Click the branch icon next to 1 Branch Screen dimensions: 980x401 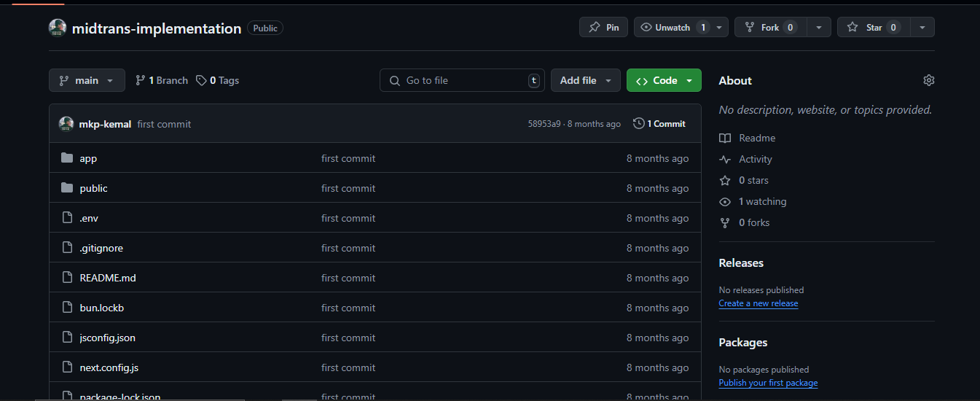tap(141, 80)
